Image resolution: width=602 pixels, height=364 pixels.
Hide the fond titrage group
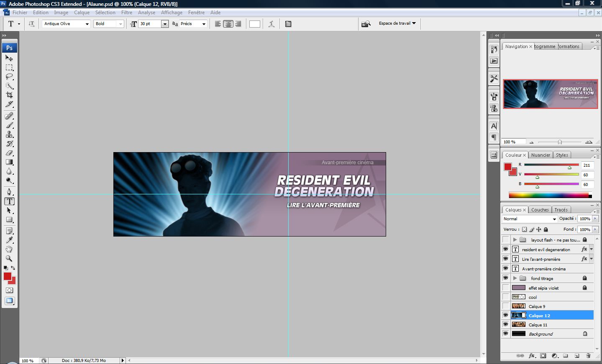[505, 278]
